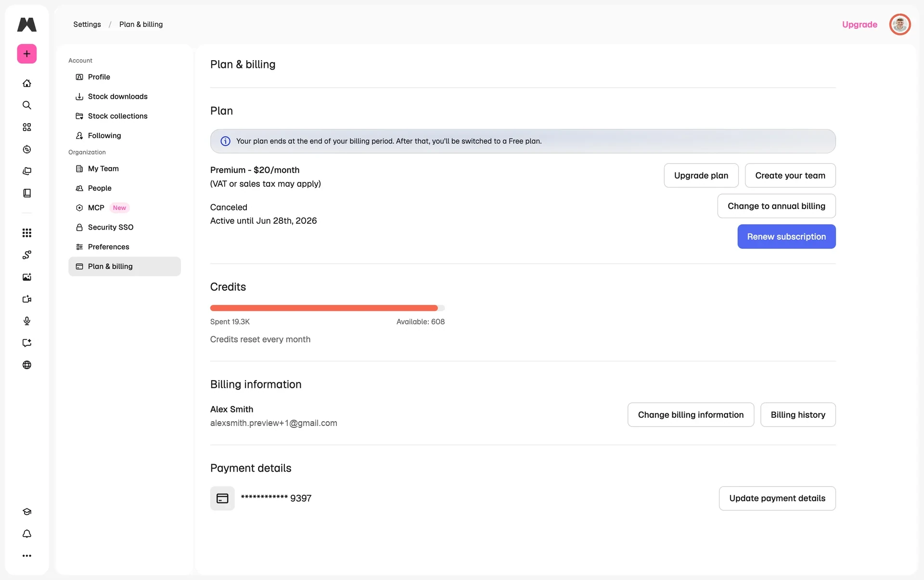Click Create your team button
Image resolution: width=924 pixels, height=580 pixels.
[790, 176]
